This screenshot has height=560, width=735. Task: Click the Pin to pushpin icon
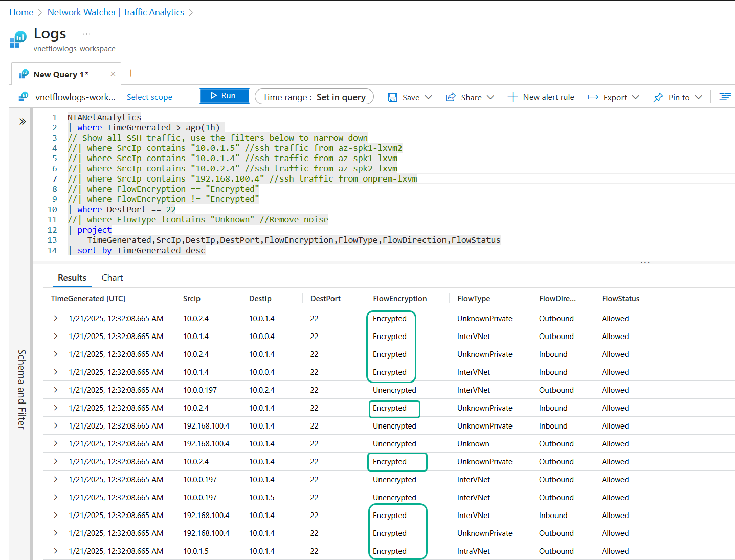[x=658, y=97]
